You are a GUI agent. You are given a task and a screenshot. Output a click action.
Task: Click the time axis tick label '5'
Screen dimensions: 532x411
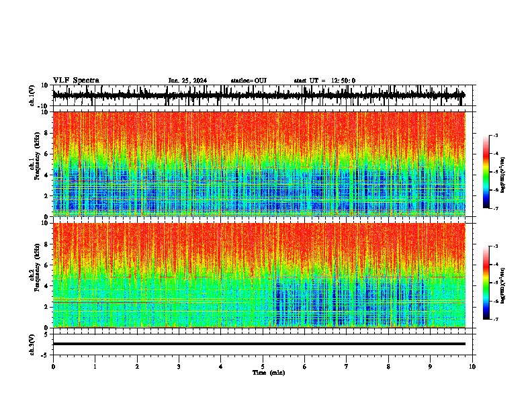263,367
